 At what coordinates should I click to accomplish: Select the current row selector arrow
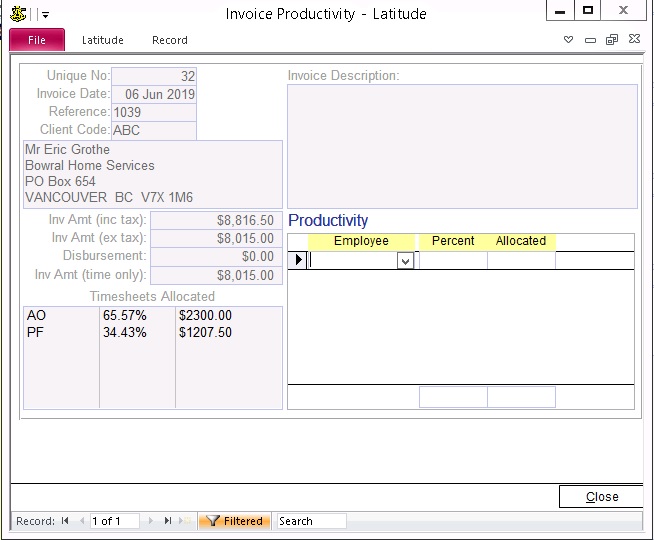click(297, 261)
